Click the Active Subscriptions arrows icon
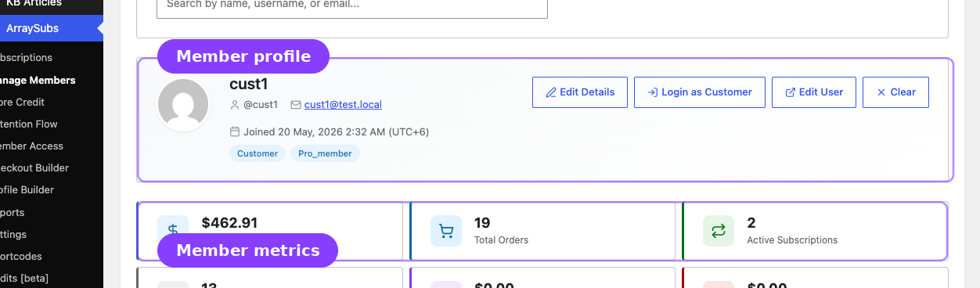This screenshot has height=288, width=980. (719, 231)
